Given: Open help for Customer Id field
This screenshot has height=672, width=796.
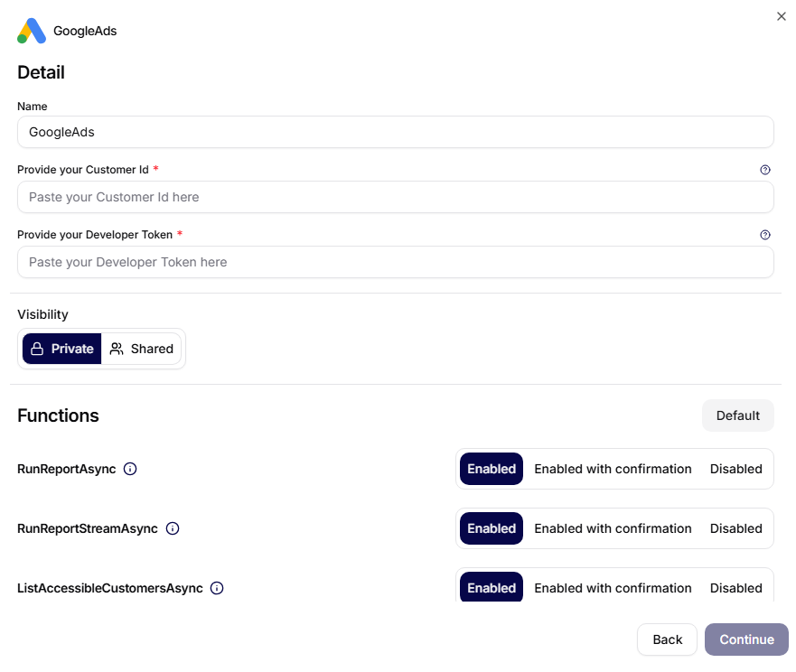Looking at the screenshot, I should tap(765, 170).
